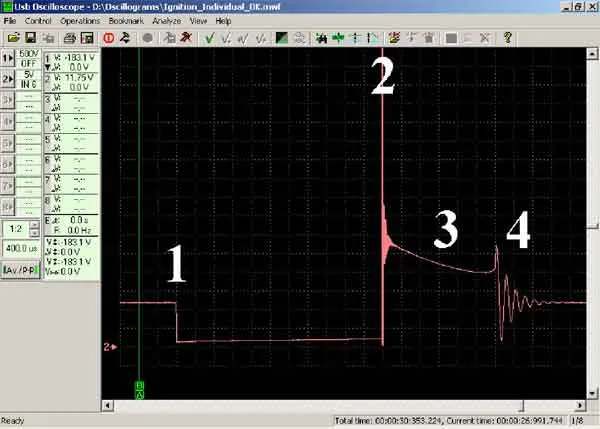Click the red stop recording icon
The image size is (600, 429).
(109, 38)
